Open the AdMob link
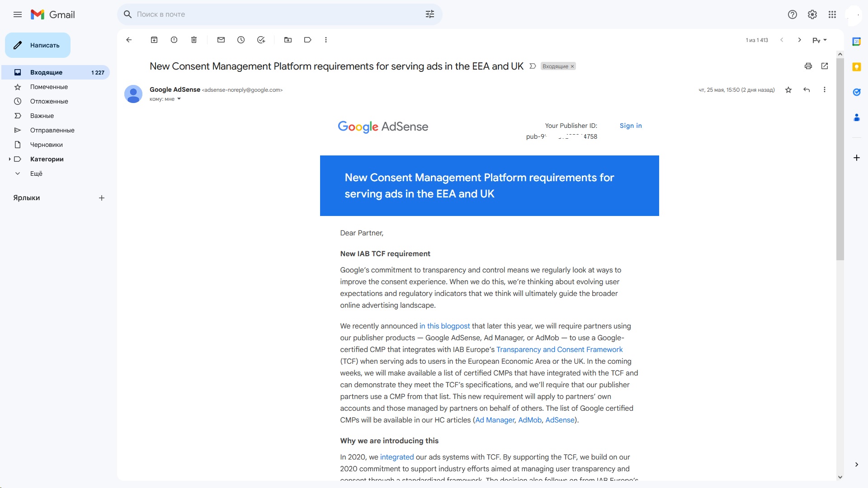This screenshot has width=868, height=488. (530, 420)
